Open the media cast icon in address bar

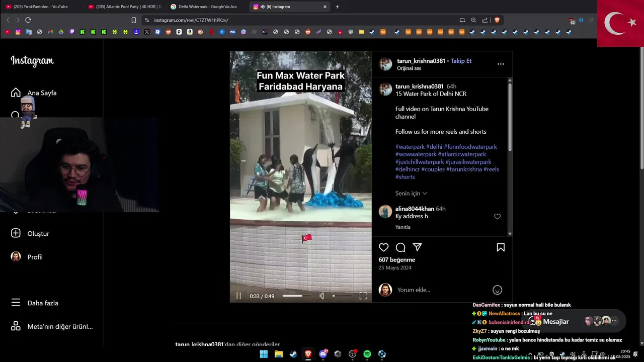tap(462, 20)
